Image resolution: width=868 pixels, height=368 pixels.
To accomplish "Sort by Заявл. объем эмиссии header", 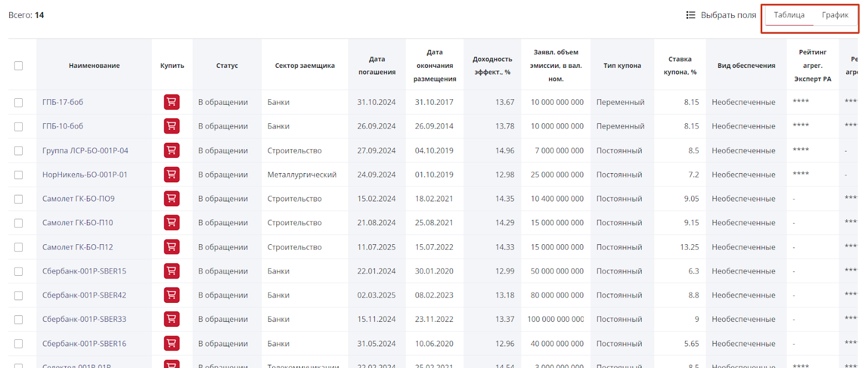I will pyautogui.click(x=556, y=66).
